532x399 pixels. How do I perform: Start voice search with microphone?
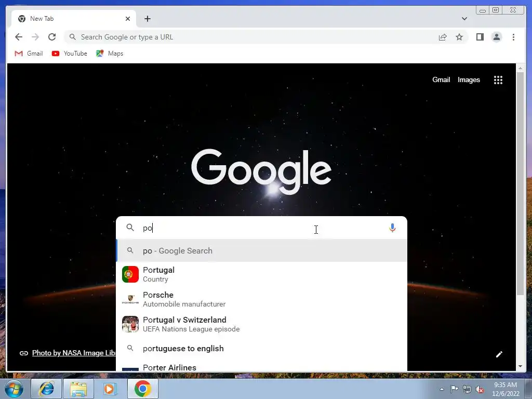click(392, 228)
